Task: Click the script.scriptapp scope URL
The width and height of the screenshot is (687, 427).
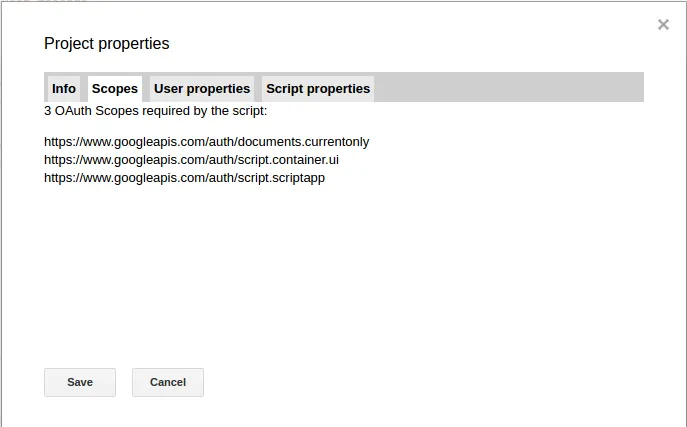Action: click(x=184, y=178)
